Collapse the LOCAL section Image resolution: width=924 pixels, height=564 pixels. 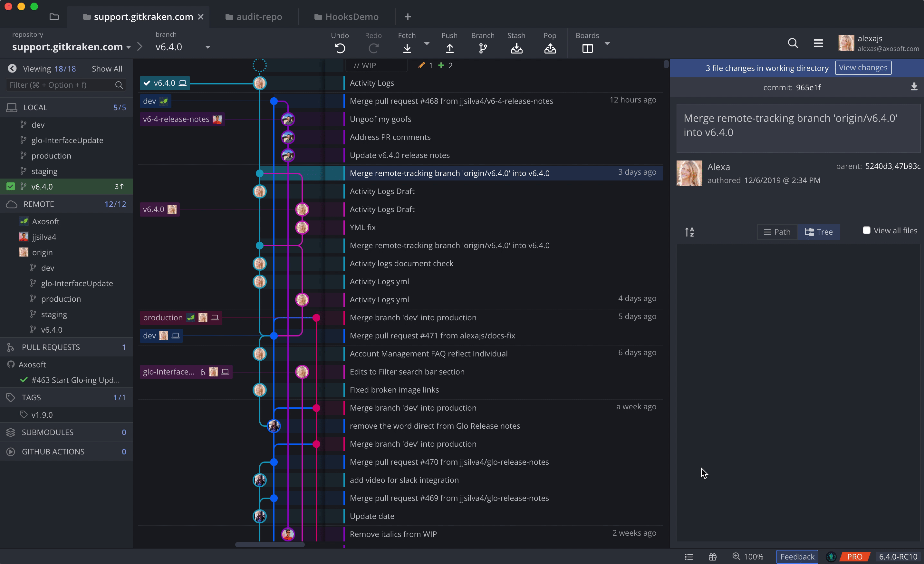pos(66,107)
